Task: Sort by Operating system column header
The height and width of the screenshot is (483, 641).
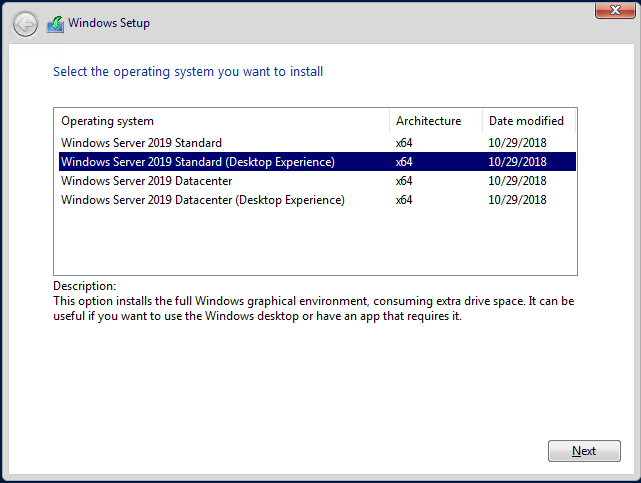Action: pyautogui.click(x=222, y=121)
